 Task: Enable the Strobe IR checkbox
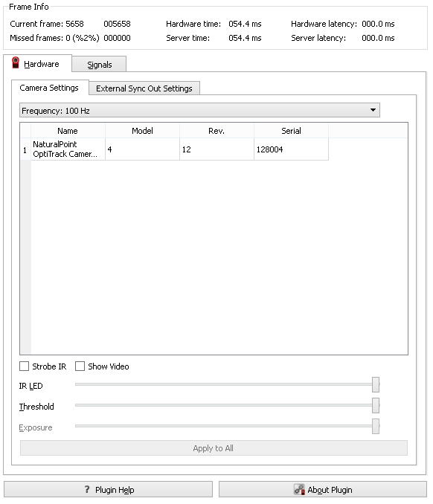pyautogui.click(x=24, y=366)
